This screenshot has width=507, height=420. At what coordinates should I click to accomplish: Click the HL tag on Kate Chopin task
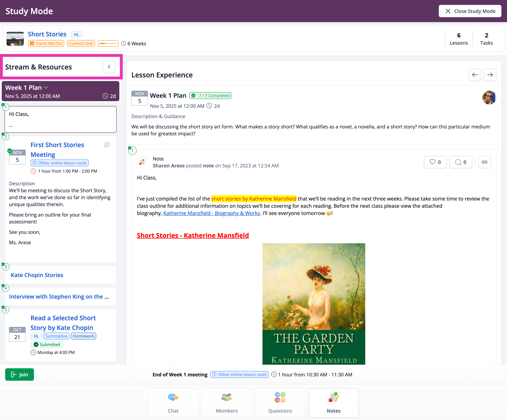click(36, 336)
